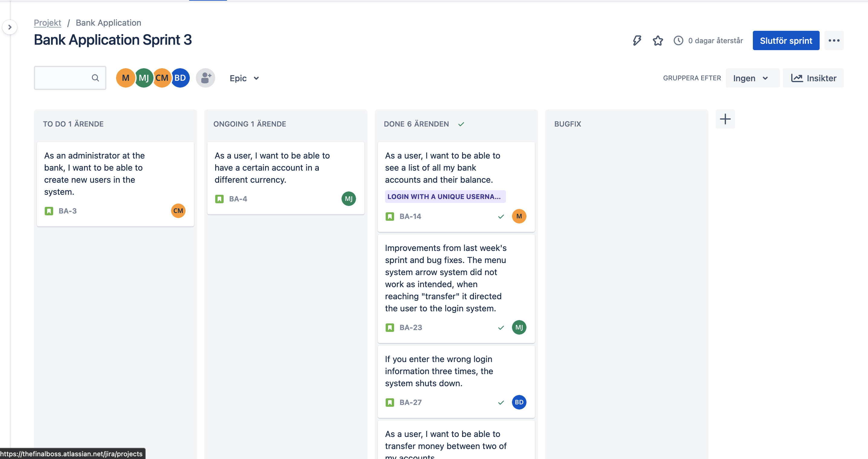Click the TO DO column header
Screen dimensions: 868x459
73,124
